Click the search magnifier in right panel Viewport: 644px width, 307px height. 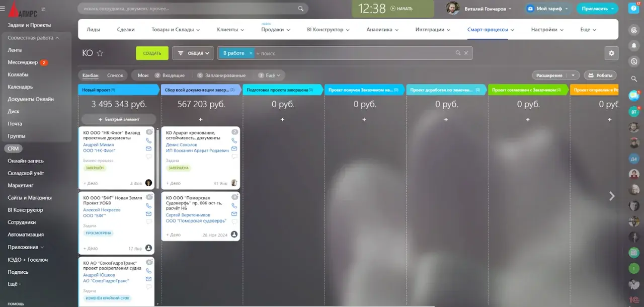pos(634,79)
